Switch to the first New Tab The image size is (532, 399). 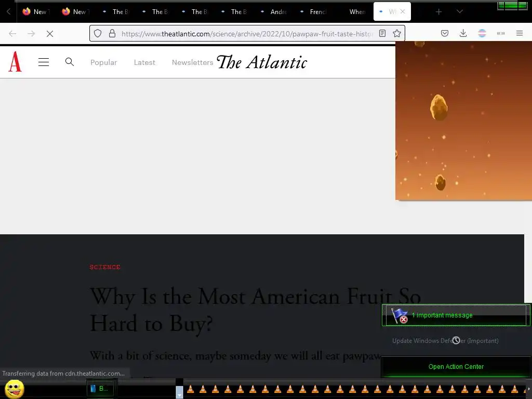click(x=36, y=11)
